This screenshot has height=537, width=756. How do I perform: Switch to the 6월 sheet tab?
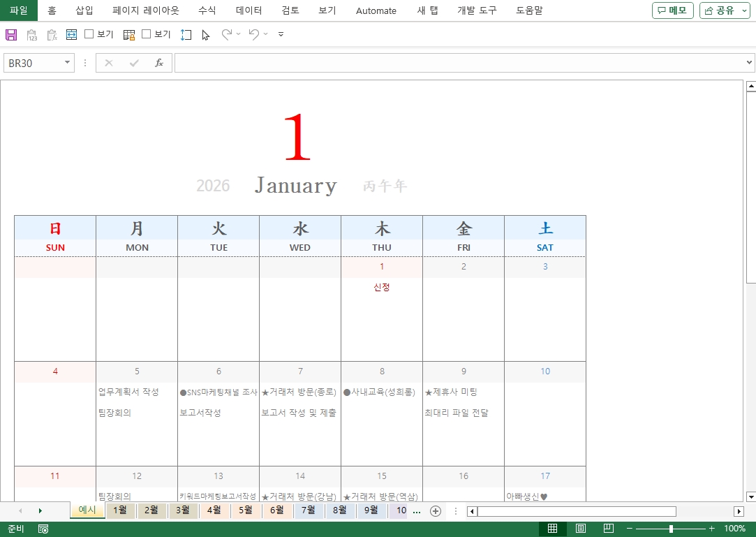point(277,510)
